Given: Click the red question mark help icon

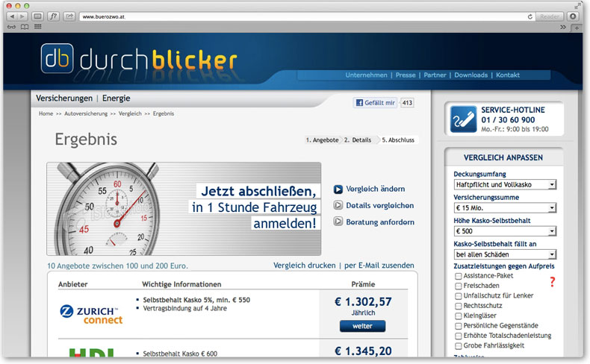Looking at the screenshot, I should pos(553,282).
